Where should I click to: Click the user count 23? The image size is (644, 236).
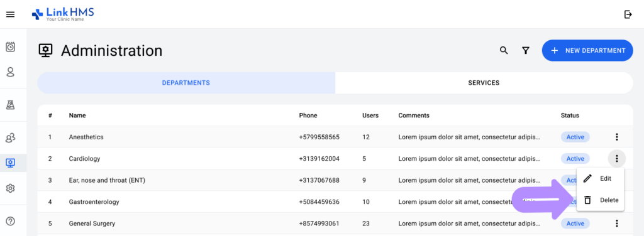[x=365, y=223]
